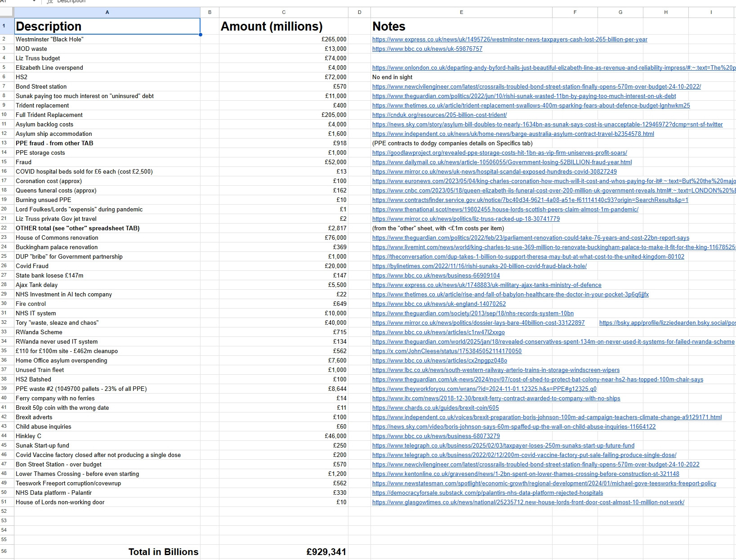Open BBC news uk-59876757 link
Viewport: 736px width, 560px height.
tap(427, 49)
